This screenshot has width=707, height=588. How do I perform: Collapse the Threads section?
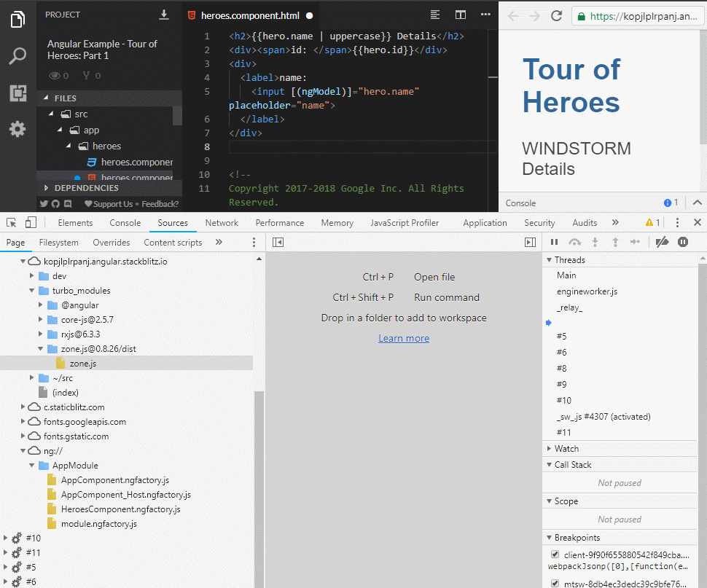click(x=549, y=260)
